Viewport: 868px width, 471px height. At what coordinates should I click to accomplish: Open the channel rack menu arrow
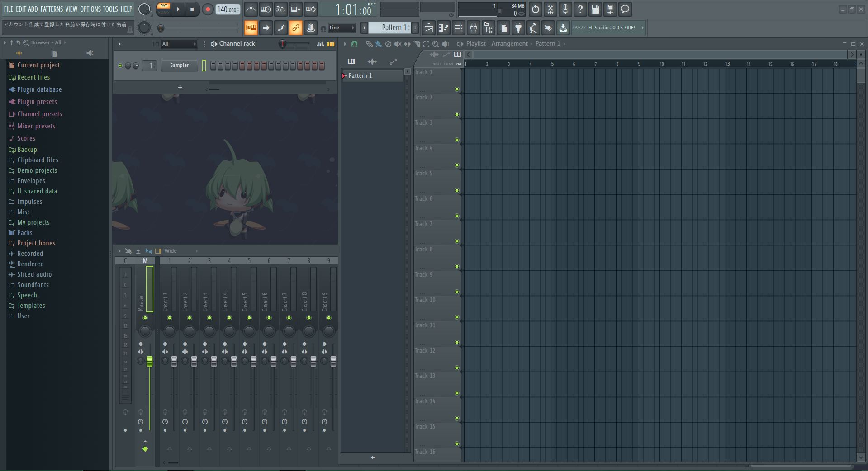pyautogui.click(x=119, y=44)
